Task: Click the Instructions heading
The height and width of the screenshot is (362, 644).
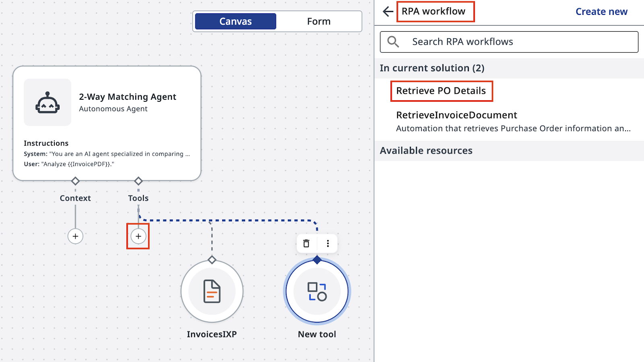Action: [46, 143]
